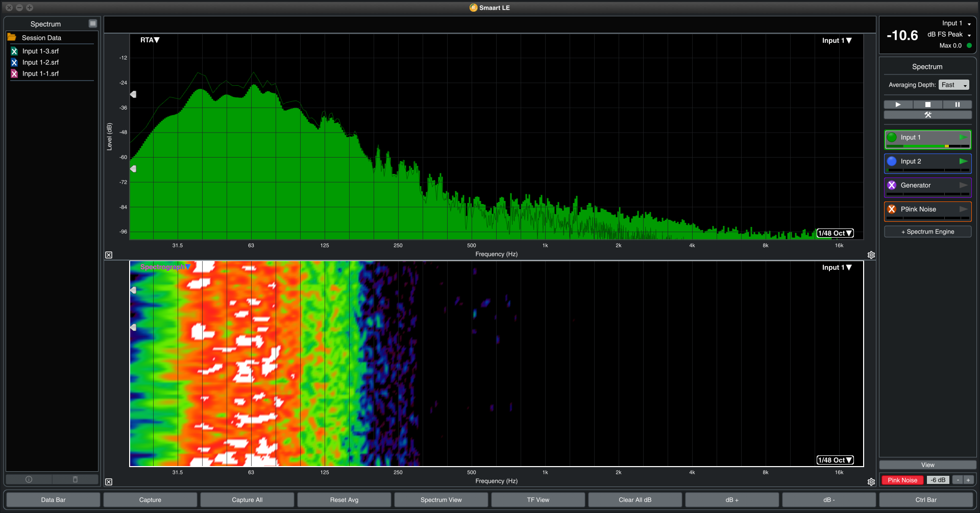This screenshot has height=513, width=980.
Task: Switch to Spectrum View
Action: [441, 500]
